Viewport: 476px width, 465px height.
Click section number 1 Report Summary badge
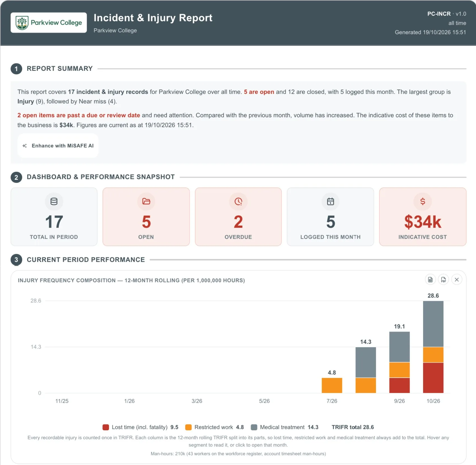click(16, 69)
